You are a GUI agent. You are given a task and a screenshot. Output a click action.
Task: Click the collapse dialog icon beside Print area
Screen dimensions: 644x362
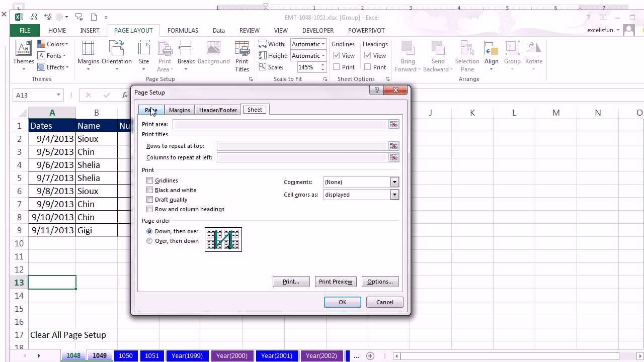tap(393, 124)
